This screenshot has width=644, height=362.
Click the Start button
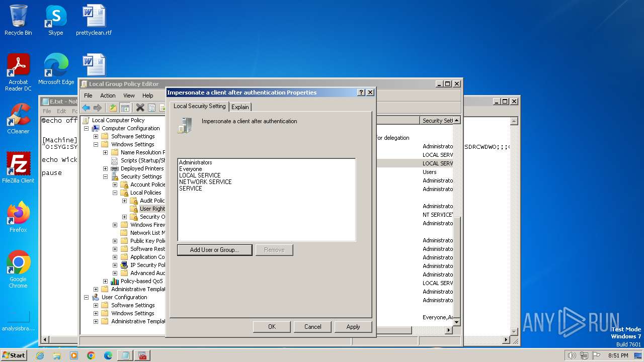(14, 355)
